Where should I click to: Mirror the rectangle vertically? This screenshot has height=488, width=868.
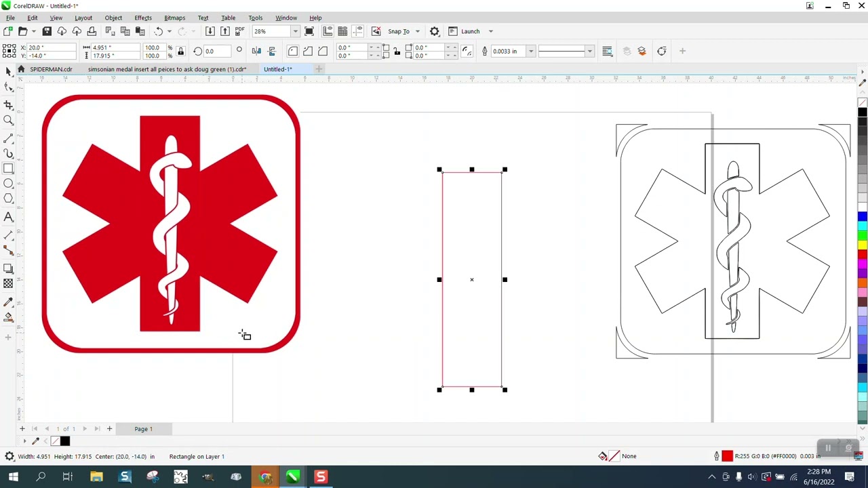[272, 51]
